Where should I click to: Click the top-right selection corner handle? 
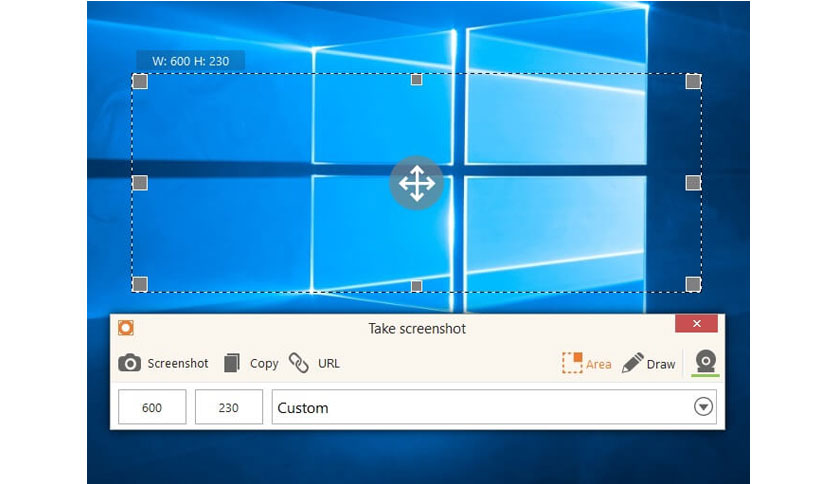pyautogui.click(x=693, y=82)
